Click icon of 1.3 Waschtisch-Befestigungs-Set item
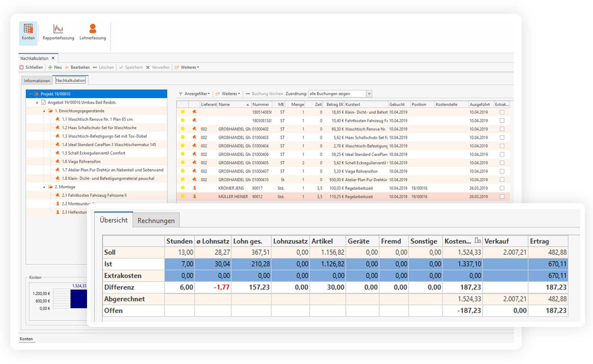Viewport: 593px width, 364px height. [x=58, y=136]
